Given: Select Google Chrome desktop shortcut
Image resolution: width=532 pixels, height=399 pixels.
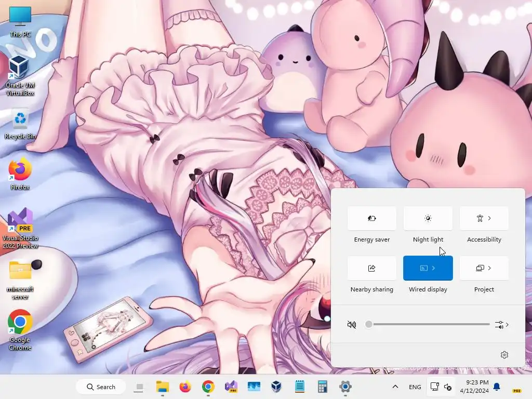Looking at the screenshot, I should point(20,330).
